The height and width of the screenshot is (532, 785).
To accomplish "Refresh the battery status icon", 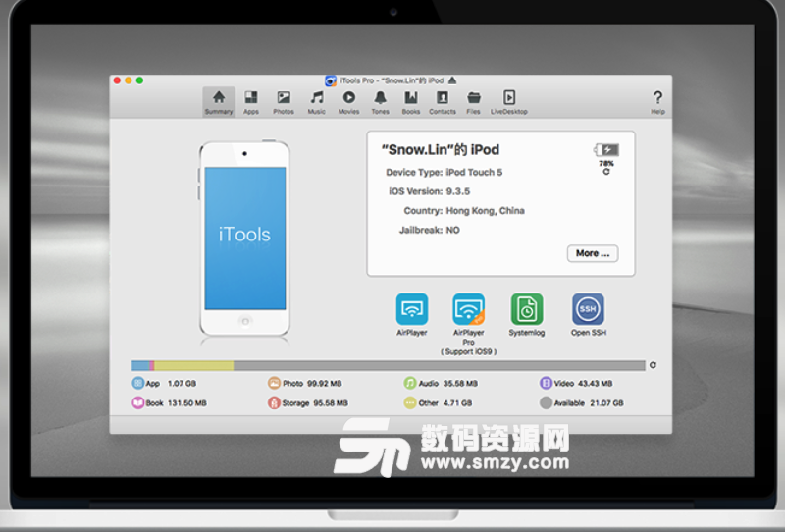I will pos(606,172).
